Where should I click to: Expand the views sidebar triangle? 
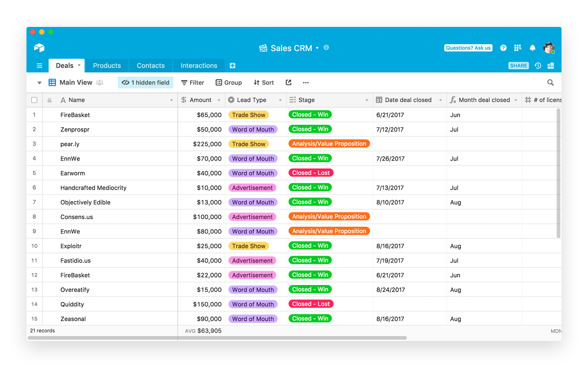click(x=39, y=83)
